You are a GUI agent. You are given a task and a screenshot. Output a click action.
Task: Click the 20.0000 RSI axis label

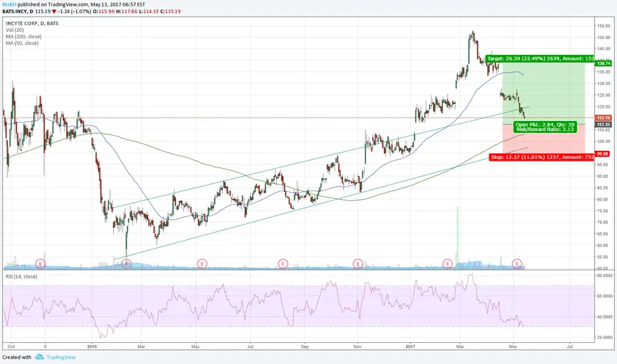click(604, 338)
